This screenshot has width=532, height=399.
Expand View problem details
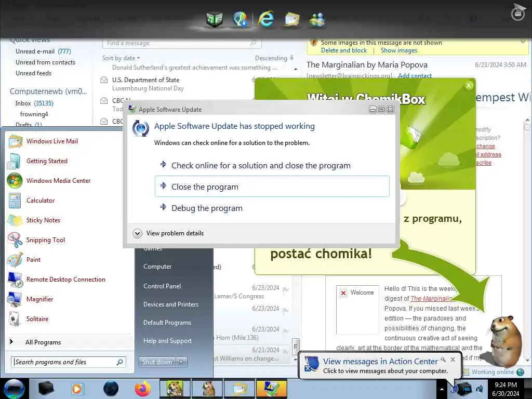(168, 233)
